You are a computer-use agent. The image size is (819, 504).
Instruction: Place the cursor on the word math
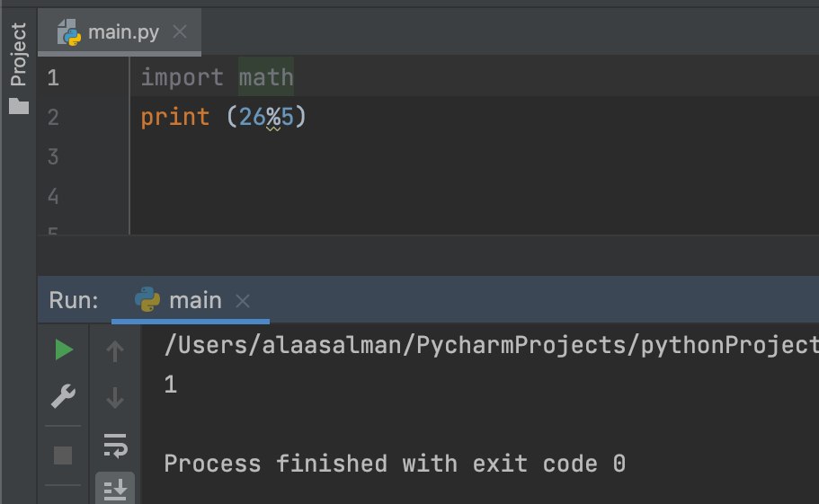click(266, 78)
